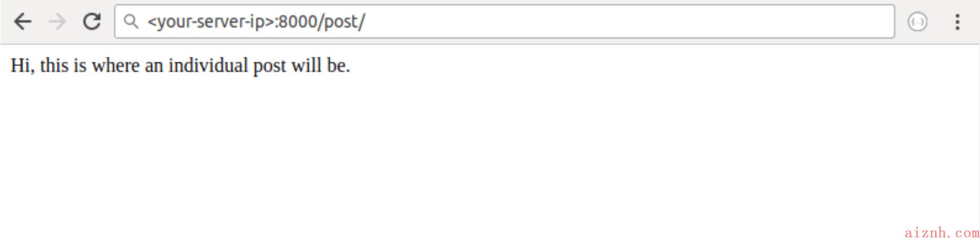Click the word "an" before "individual"

[x=154, y=67]
